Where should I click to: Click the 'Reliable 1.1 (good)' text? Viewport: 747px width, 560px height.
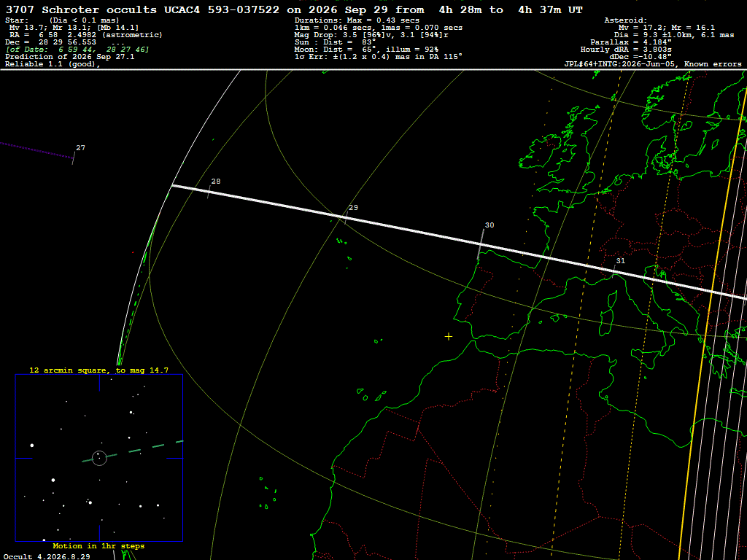point(53,64)
